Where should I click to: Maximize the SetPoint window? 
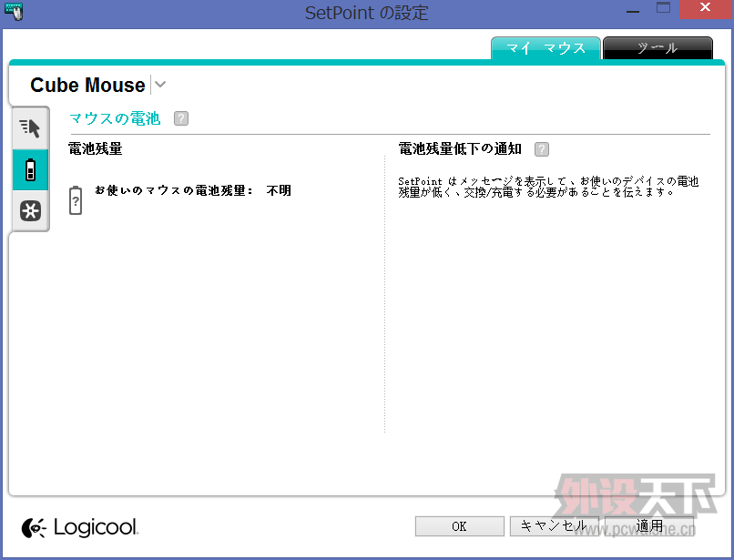click(x=663, y=8)
